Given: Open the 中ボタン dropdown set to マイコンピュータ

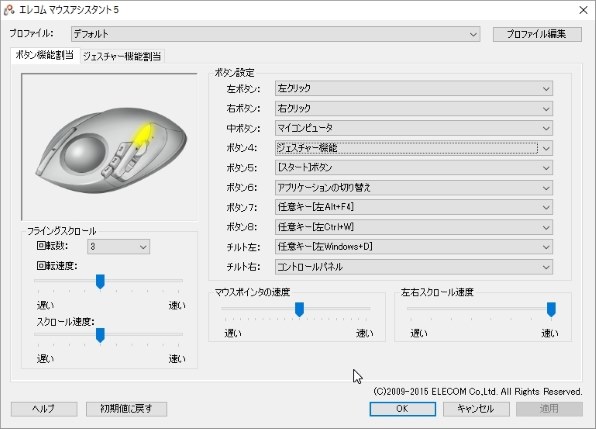Looking at the screenshot, I should [414, 128].
